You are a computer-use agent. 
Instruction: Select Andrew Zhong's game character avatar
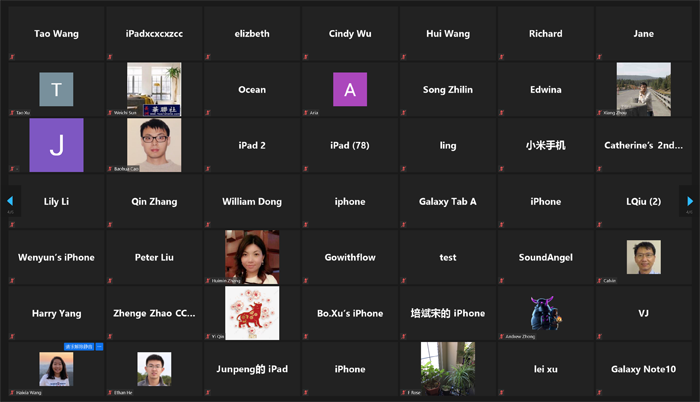pyautogui.click(x=546, y=313)
